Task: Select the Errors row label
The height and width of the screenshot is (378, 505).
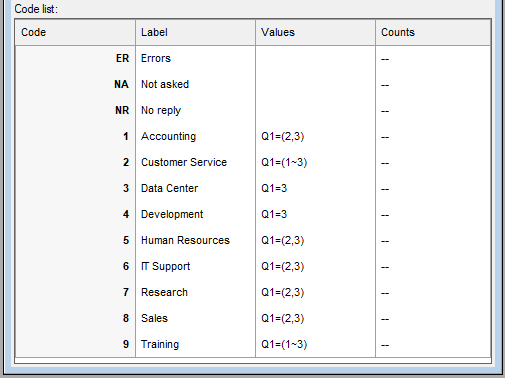Action: [x=156, y=58]
